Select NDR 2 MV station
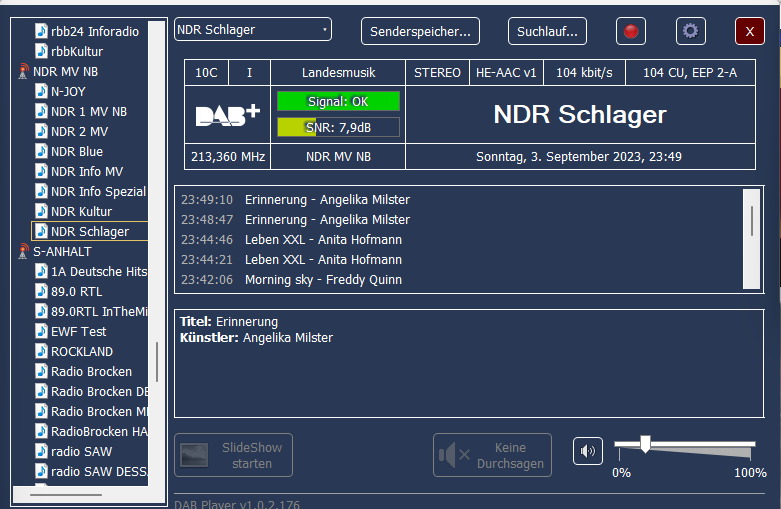Viewport: 781px width, 509px height. point(79,131)
